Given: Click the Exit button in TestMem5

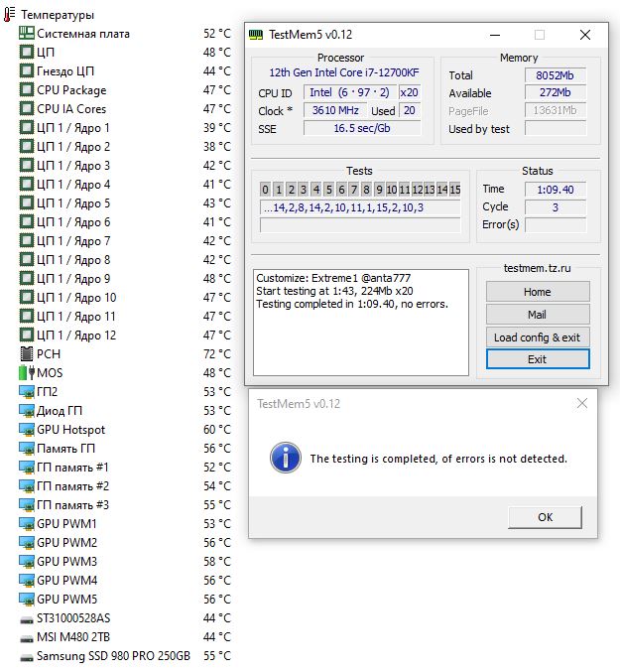Looking at the screenshot, I should (538, 359).
